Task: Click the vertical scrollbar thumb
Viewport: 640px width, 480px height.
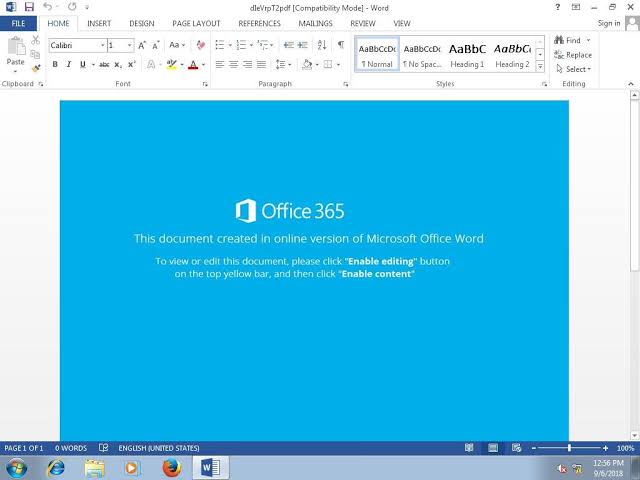Action: pyautogui.click(x=634, y=186)
